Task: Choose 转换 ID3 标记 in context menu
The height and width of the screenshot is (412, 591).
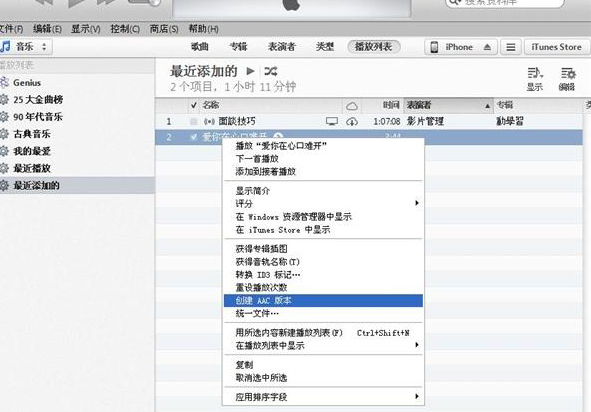Action: click(x=323, y=275)
